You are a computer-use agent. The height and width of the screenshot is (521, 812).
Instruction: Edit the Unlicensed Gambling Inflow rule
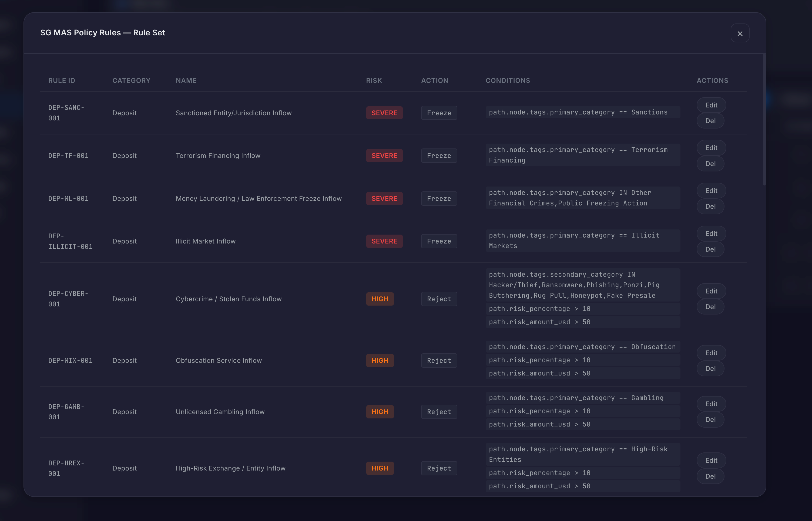click(711, 404)
